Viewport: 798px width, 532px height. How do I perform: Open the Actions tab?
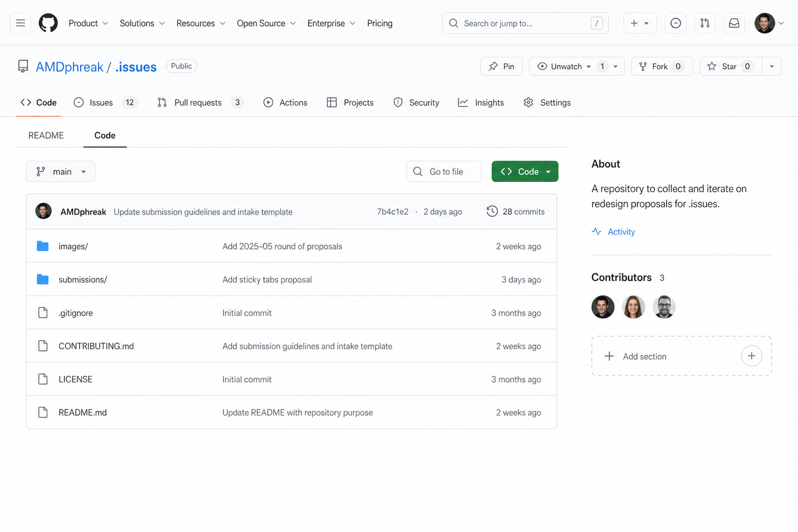(285, 102)
